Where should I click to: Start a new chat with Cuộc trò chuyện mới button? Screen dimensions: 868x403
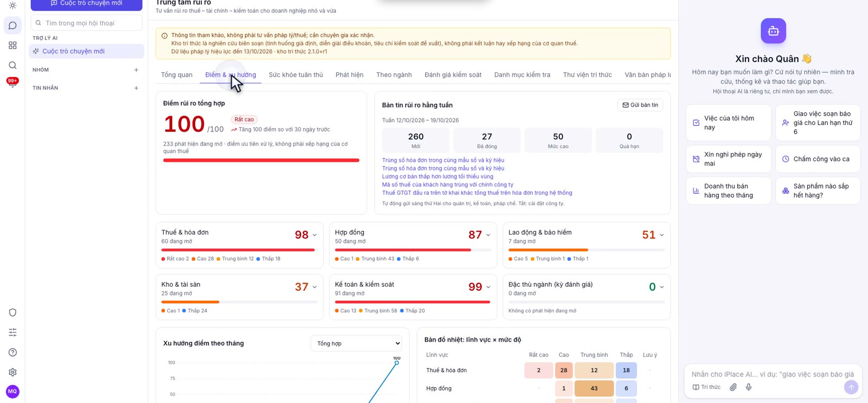[x=86, y=4]
